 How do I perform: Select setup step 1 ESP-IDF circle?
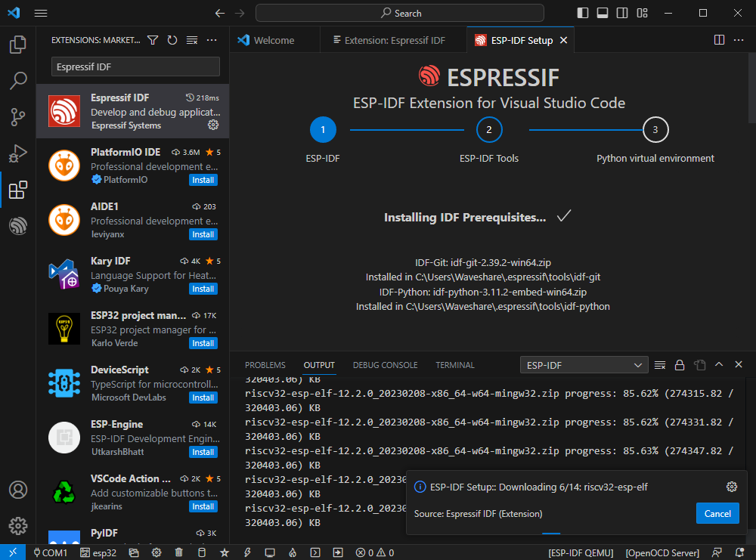pyautogui.click(x=323, y=130)
